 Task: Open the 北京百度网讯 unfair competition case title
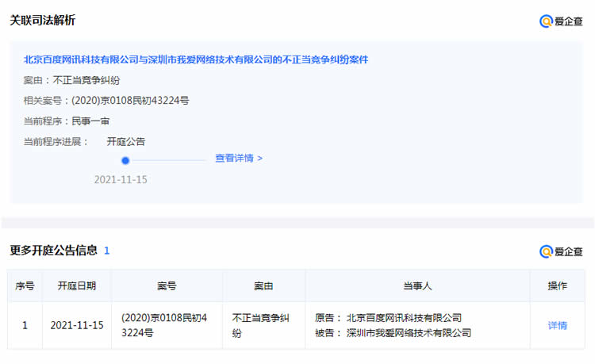[196, 59]
